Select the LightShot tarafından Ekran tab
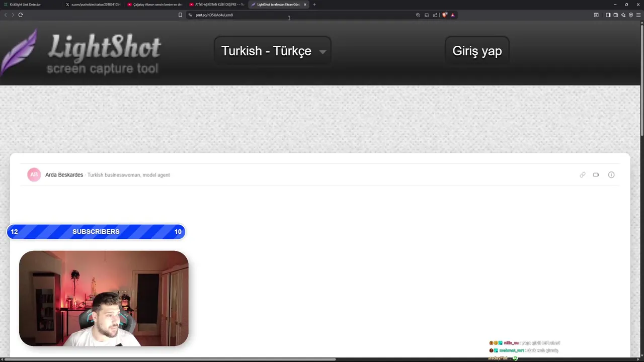Screen dimensions: 644x362 (278, 5)
